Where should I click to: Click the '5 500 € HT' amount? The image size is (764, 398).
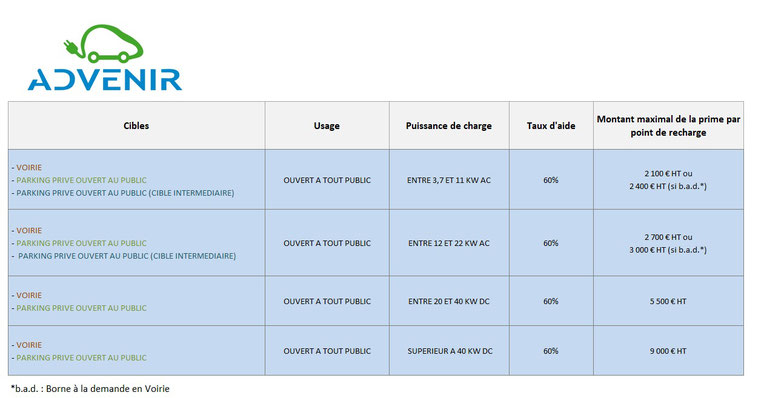tap(668, 302)
